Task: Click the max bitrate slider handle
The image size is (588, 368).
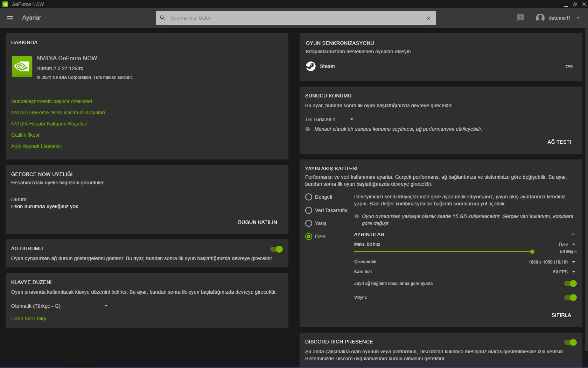Action: pyautogui.click(x=532, y=252)
